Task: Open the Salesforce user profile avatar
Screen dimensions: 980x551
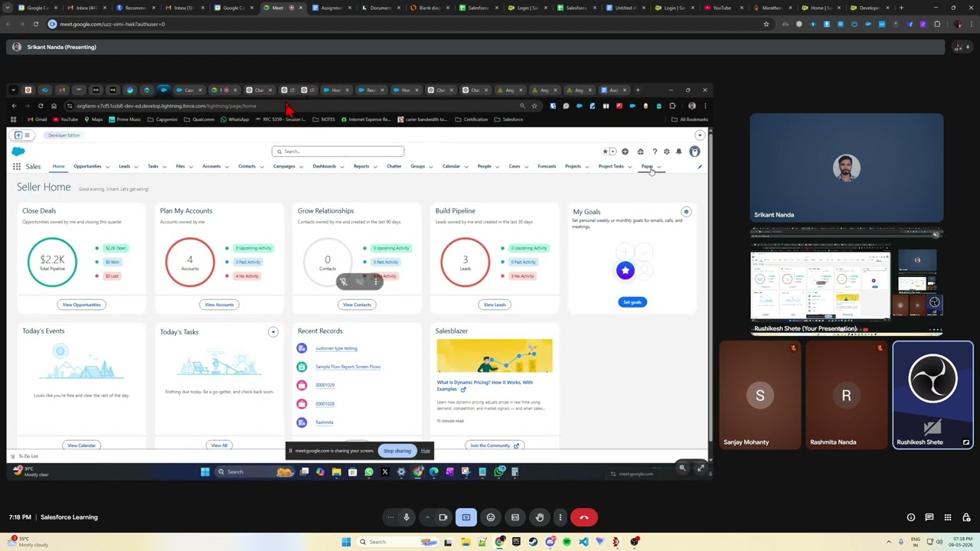Action: [694, 152]
